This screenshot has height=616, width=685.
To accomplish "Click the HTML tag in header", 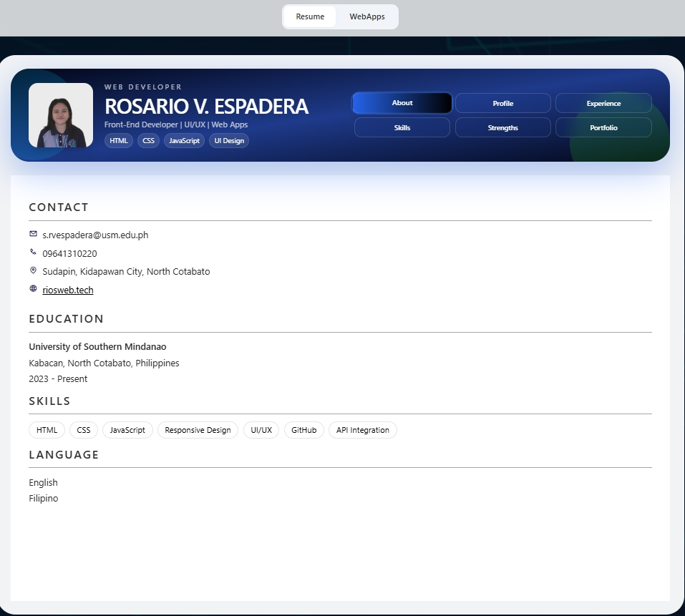I will (x=118, y=140).
